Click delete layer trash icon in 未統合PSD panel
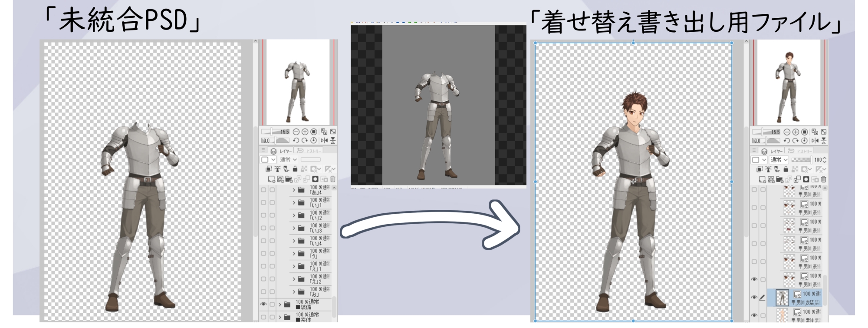Image resolution: width=868 pixels, height=328 pixels. [x=332, y=179]
